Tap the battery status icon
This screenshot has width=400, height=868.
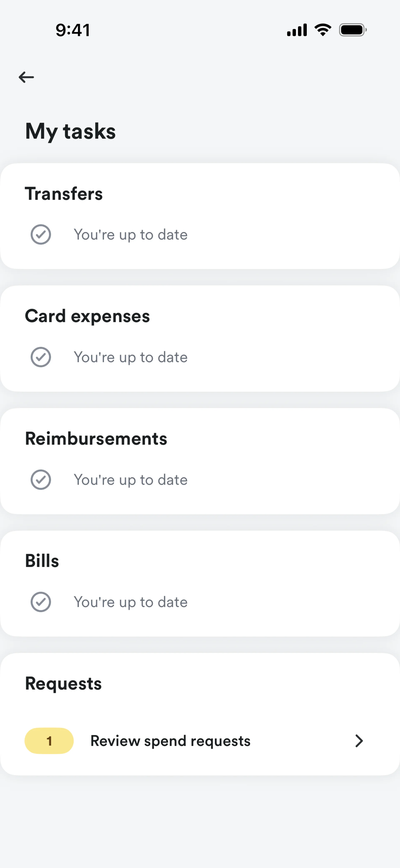(352, 30)
